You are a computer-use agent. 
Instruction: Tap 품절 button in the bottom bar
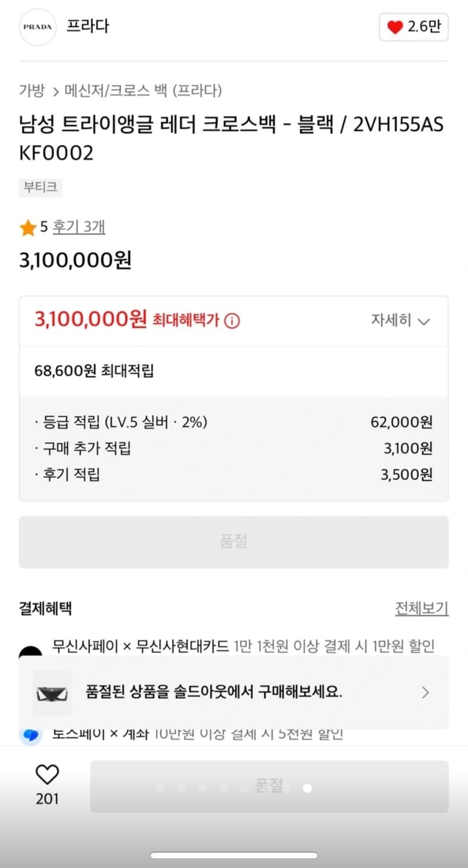click(x=269, y=786)
